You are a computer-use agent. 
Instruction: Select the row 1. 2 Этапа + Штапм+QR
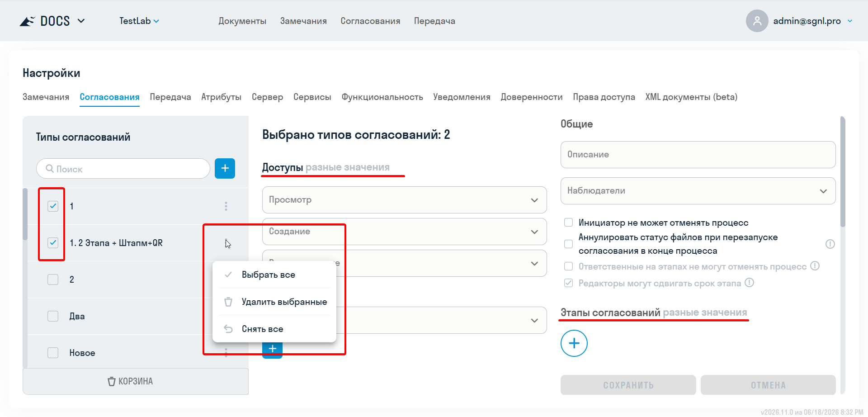138,243
